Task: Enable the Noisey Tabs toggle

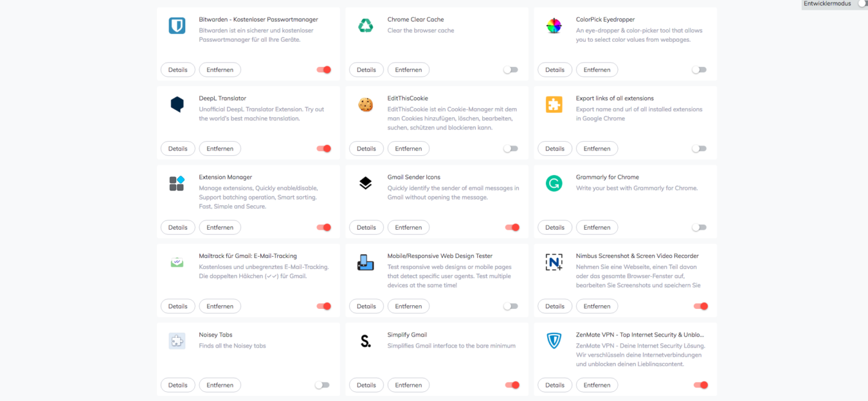Action: (x=322, y=385)
